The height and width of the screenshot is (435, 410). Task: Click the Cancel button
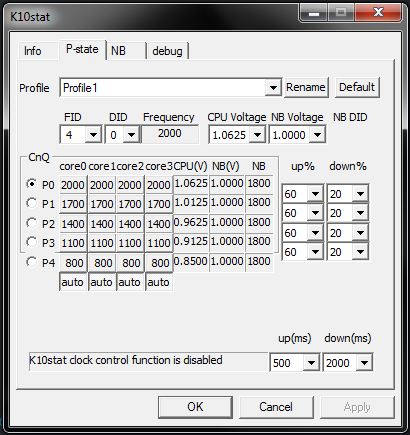point(276,407)
